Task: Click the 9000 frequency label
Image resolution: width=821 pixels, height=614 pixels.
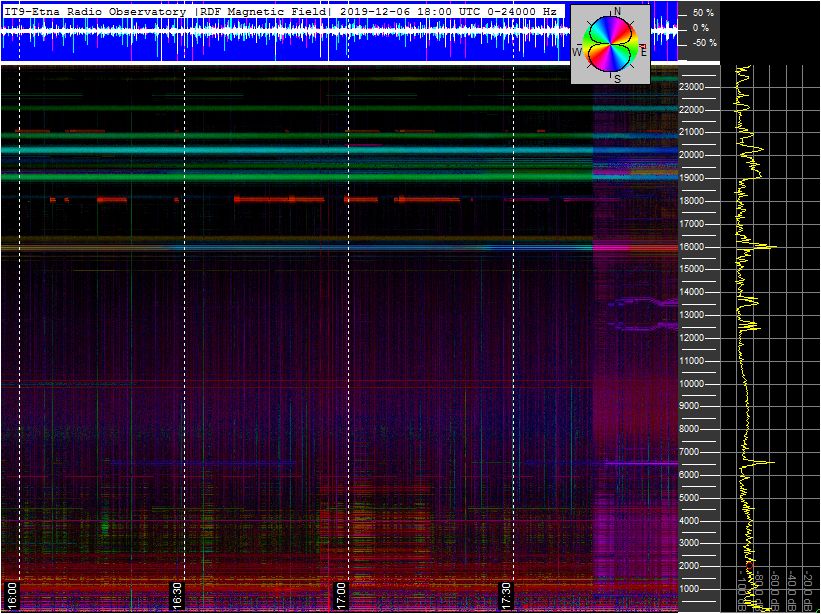Action: (x=690, y=406)
